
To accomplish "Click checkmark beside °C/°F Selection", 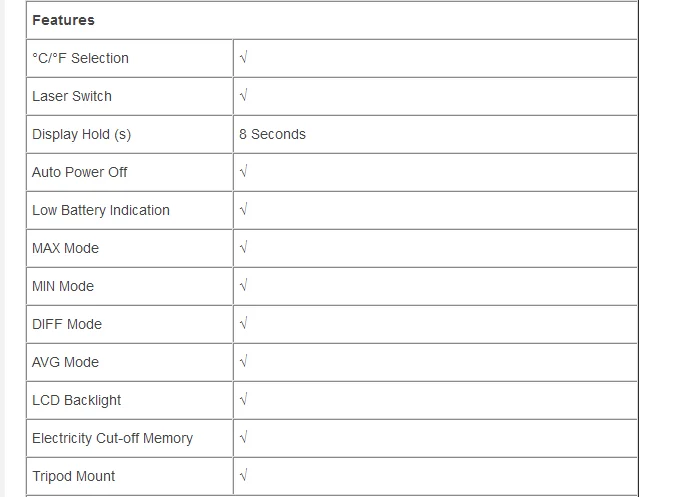I will click(x=243, y=58).
